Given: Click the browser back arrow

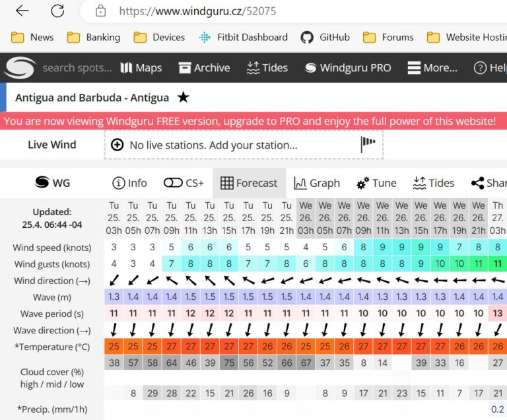Looking at the screenshot, I should click(x=22, y=11).
